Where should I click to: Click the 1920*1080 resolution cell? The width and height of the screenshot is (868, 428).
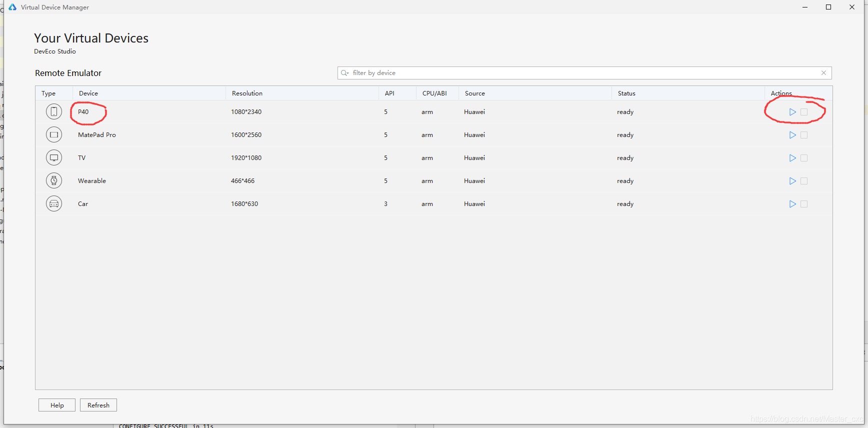pyautogui.click(x=246, y=158)
